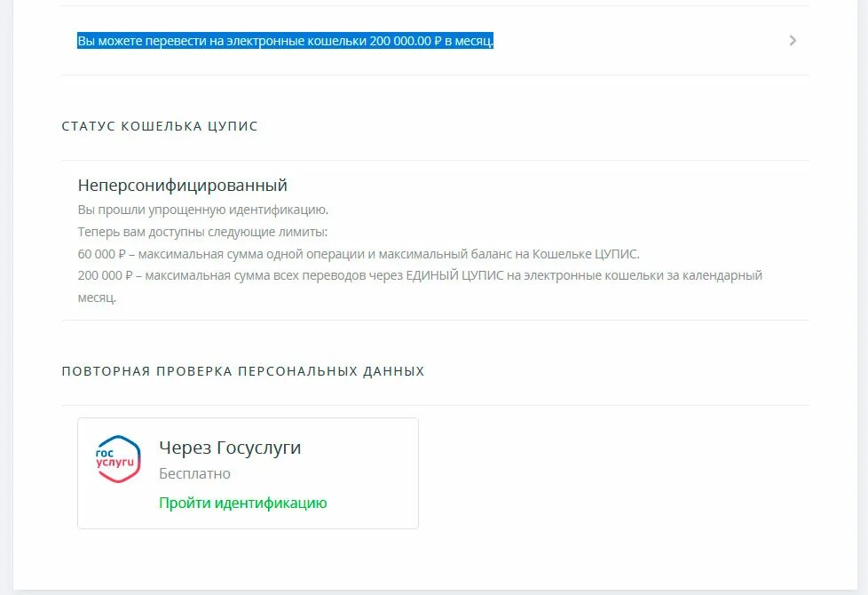Select the 'Через Госуслуги' card title
Image resolution: width=868 pixels, height=595 pixels.
click(230, 448)
